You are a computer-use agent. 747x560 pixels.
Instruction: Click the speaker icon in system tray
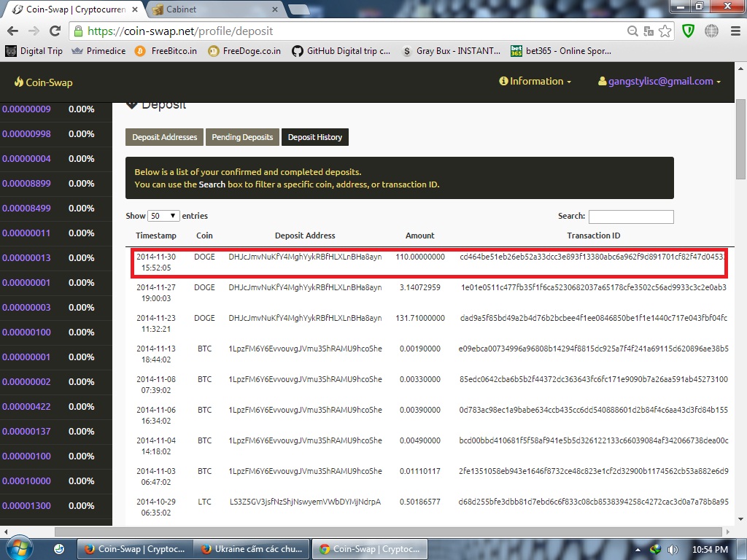click(x=672, y=548)
